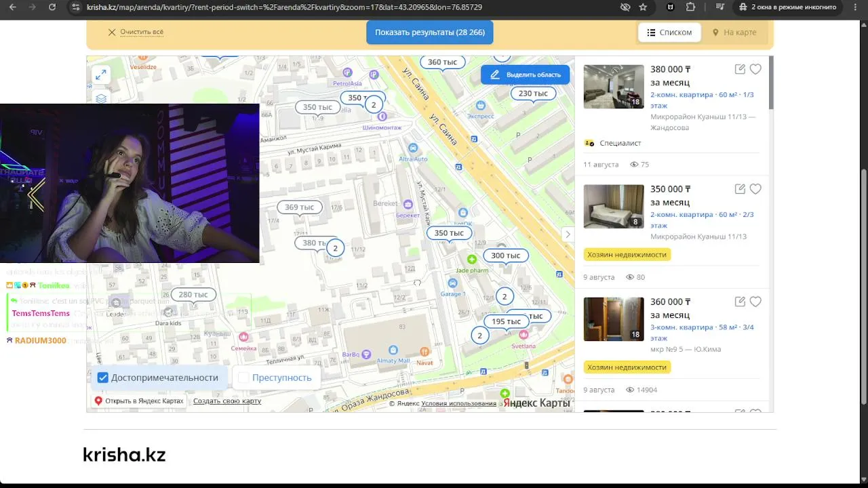Open the Условия использования link
Screen dimensions: 868x488
click(459, 403)
